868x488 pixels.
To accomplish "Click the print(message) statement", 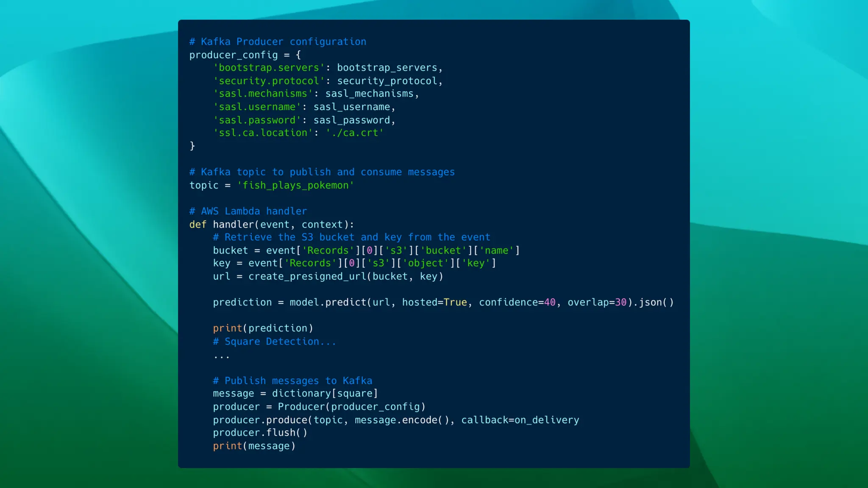I will point(254,446).
